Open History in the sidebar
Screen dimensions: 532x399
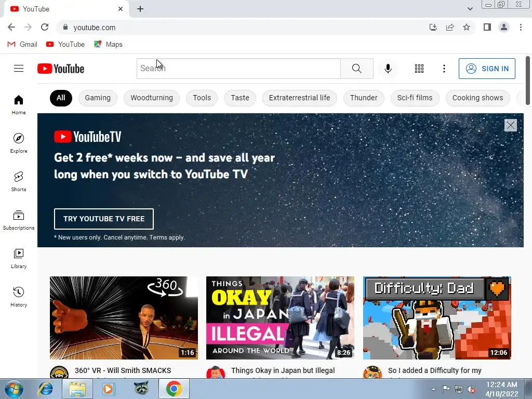pos(19,297)
